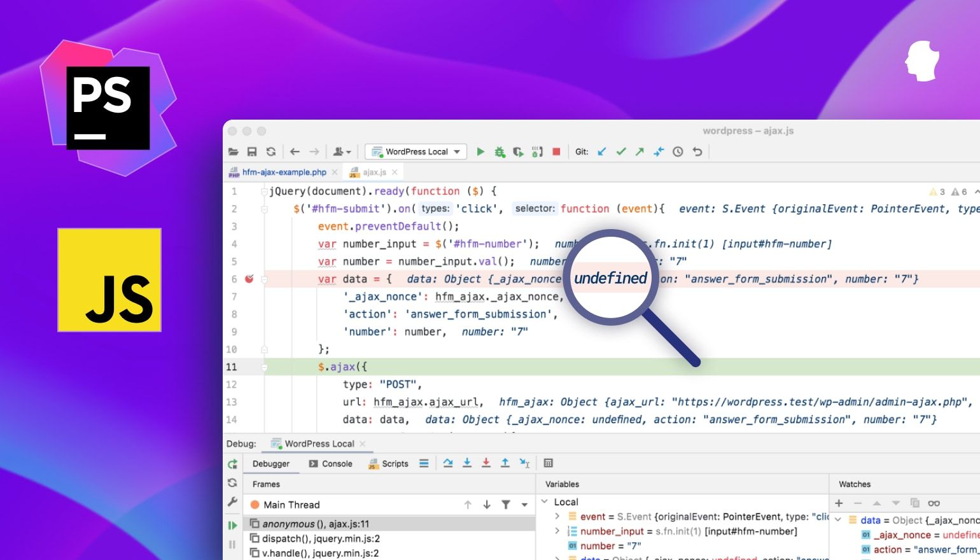The width and height of the screenshot is (980, 560).
Task: Pause the program with the pause icon
Action: 232,544
